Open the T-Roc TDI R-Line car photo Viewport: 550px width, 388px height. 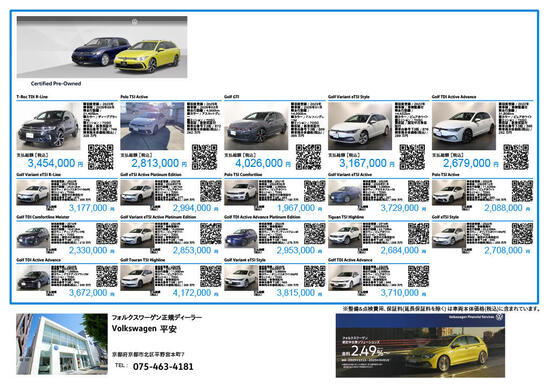(x=48, y=126)
